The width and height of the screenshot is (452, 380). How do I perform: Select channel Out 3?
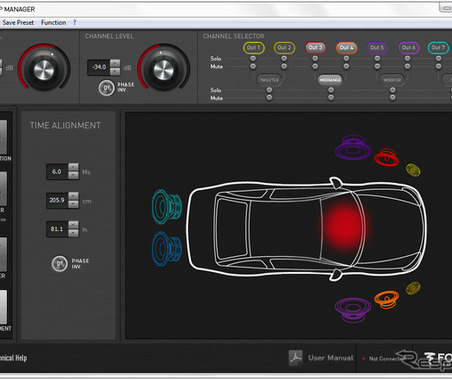(315, 48)
